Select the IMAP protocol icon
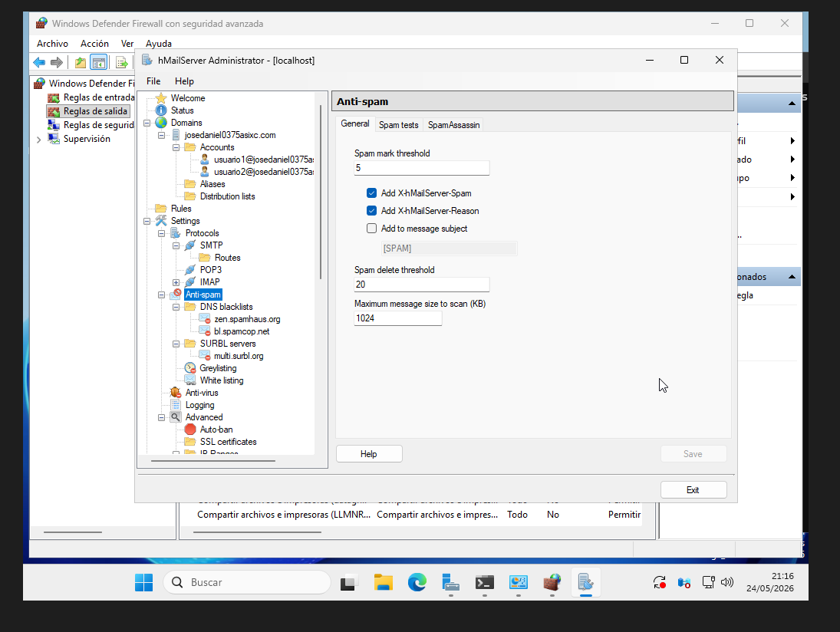 (x=190, y=282)
